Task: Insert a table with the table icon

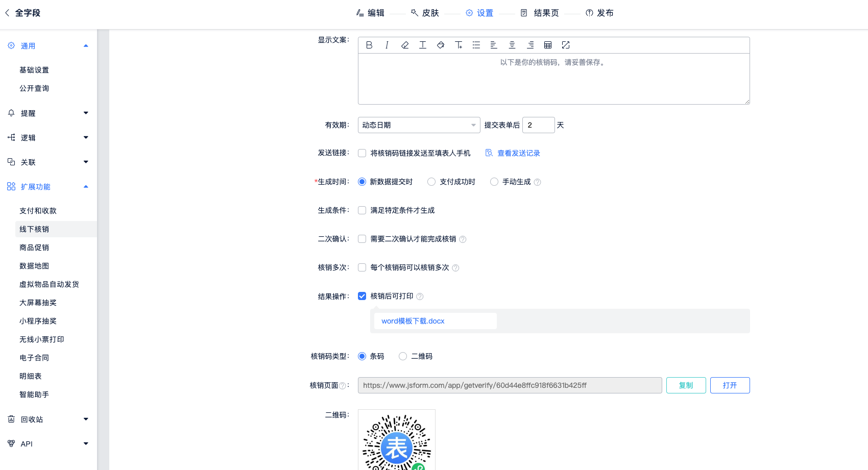Action: (548, 45)
